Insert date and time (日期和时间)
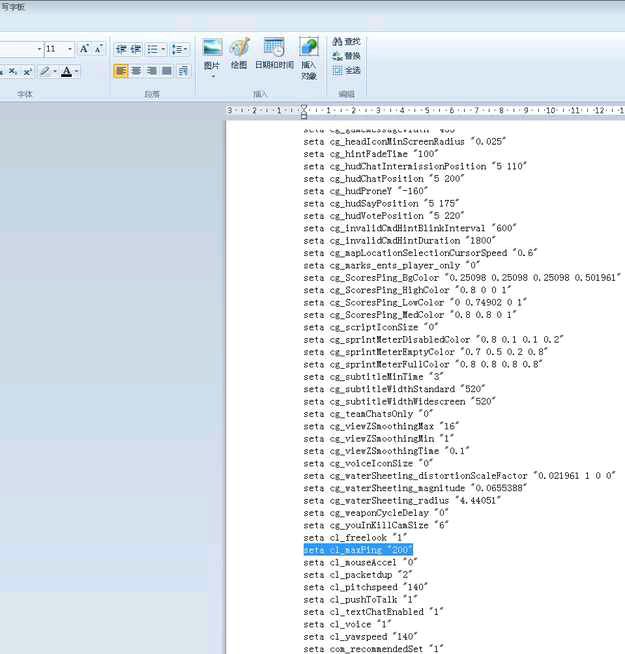 (x=274, y=53)
